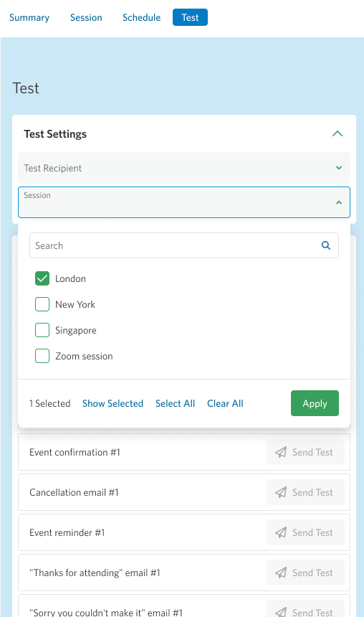Viewport: 364px width, 617px height.
Task: Click paper plane icon for Event confirmation #1
Action: click(x=281, y=452)
